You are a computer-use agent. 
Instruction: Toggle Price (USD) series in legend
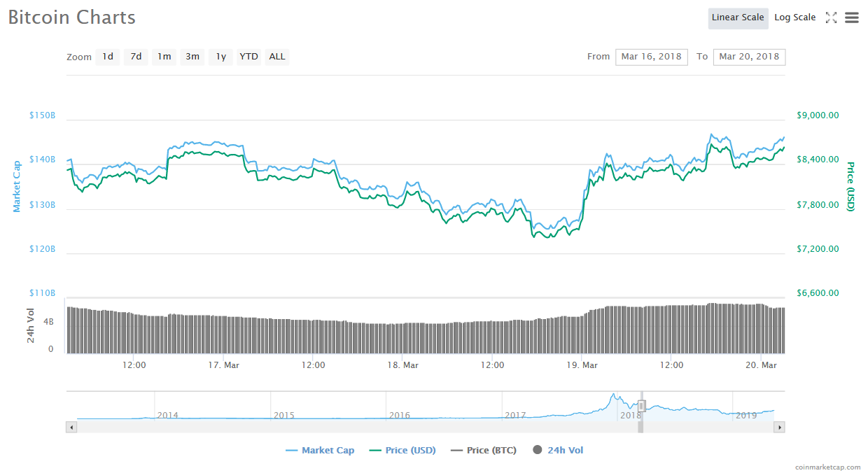(x=402, y=451)
